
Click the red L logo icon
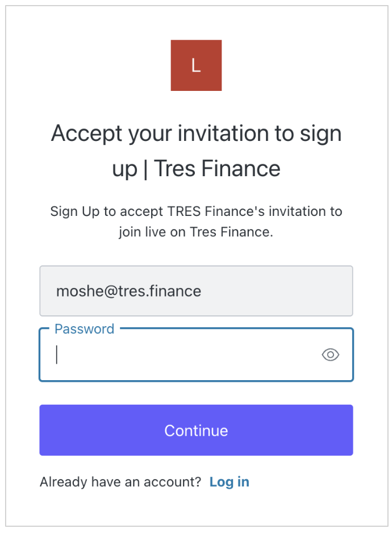click(196, 65)
